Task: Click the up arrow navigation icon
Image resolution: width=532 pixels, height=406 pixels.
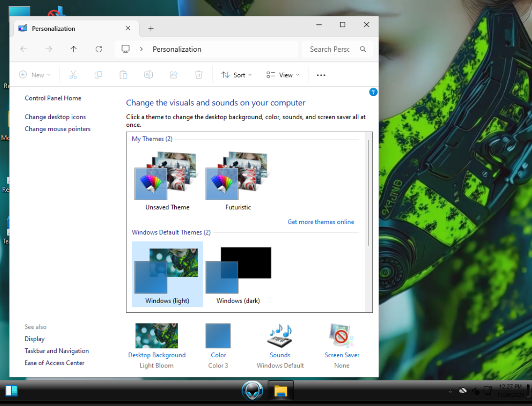Action: click(x=74, y=49)
